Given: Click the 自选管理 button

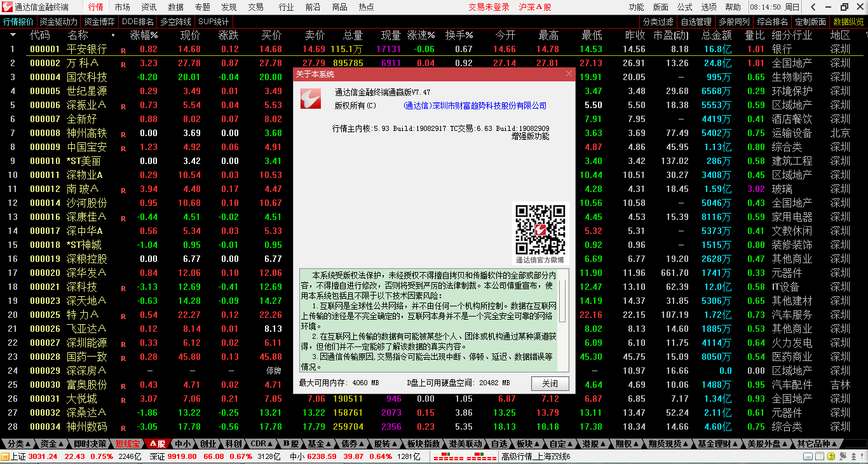Looking at the screenshot, I should pyautogui.click(x=696, y=21).
